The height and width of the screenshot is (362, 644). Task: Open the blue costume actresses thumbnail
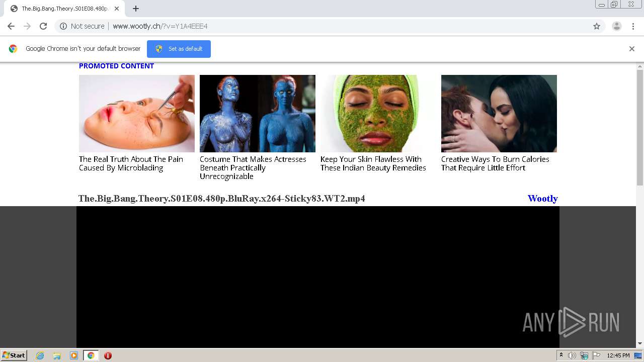tap(258, 114)
